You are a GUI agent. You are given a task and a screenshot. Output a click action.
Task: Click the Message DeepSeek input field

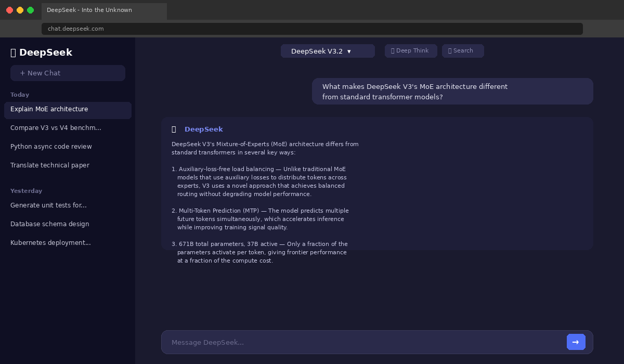[x=364, y=342]
